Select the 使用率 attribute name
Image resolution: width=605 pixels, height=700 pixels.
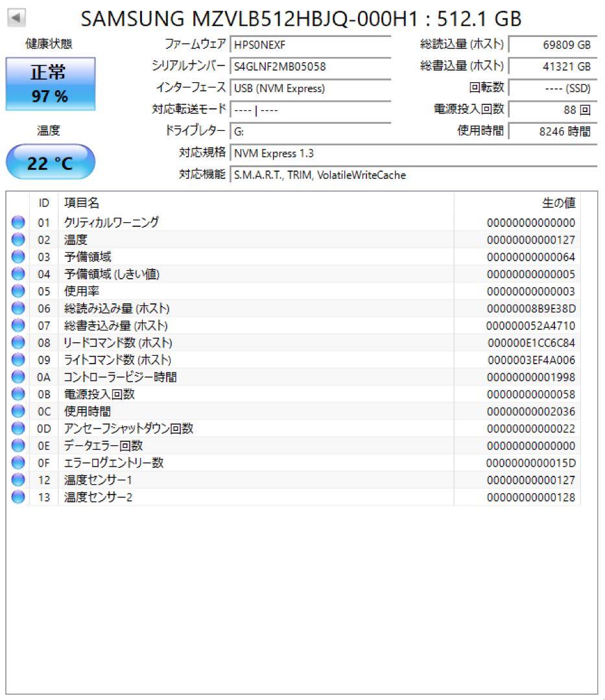81,291
